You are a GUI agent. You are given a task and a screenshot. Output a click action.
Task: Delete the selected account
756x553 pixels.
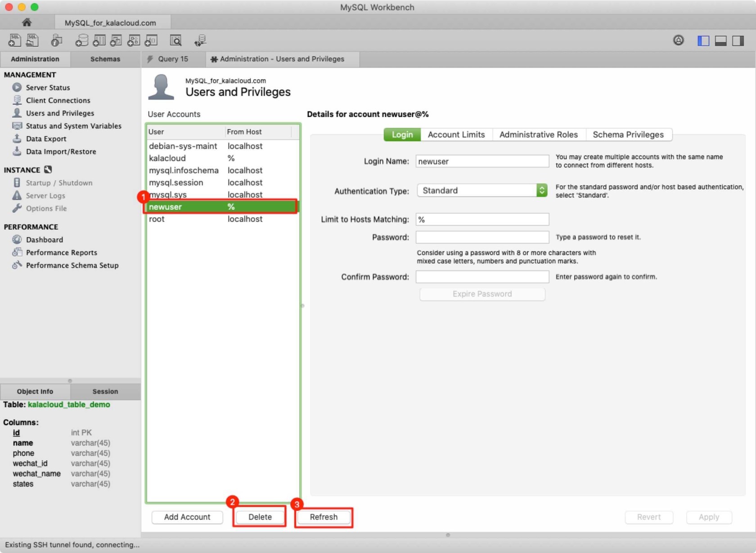[x=260, y=517]
